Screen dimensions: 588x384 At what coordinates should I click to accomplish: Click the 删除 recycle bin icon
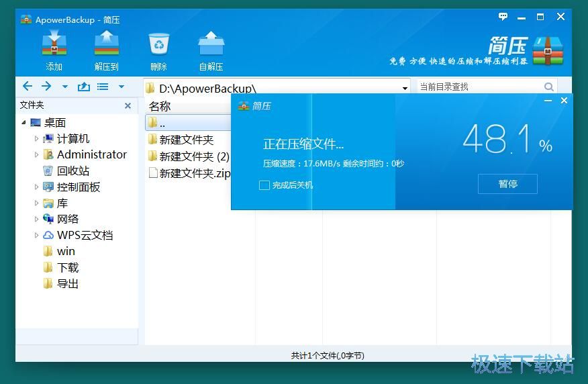(159, 44)
